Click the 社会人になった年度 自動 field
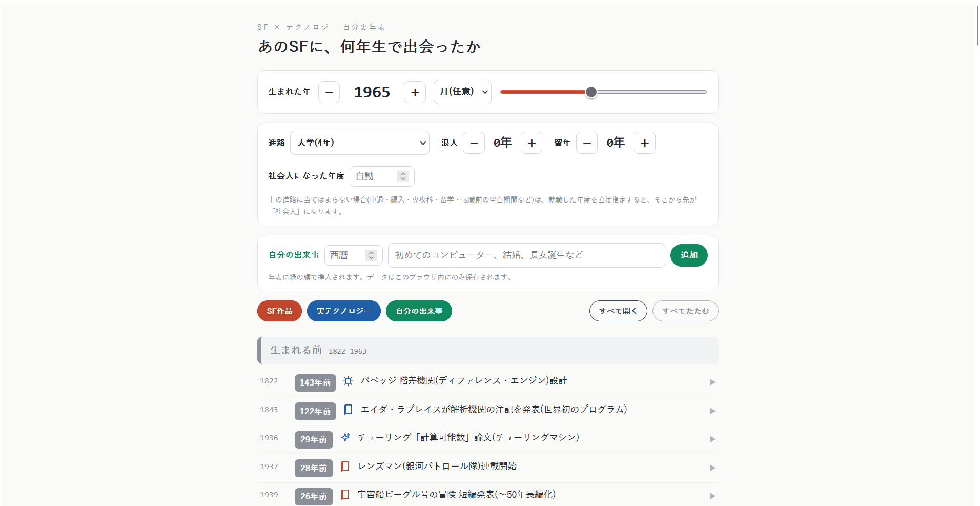This screenshot has width=980, height=506. pyautogui.click(x=382, y=176)
